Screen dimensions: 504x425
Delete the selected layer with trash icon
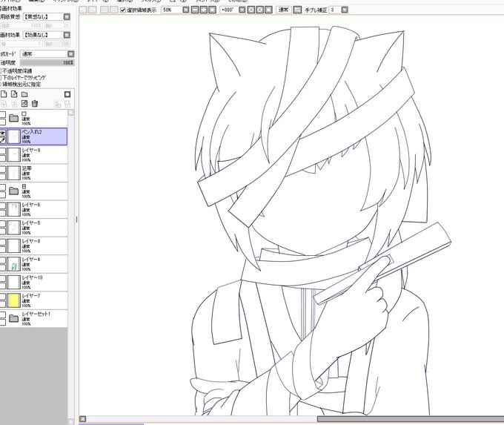[x=35, y=104]
